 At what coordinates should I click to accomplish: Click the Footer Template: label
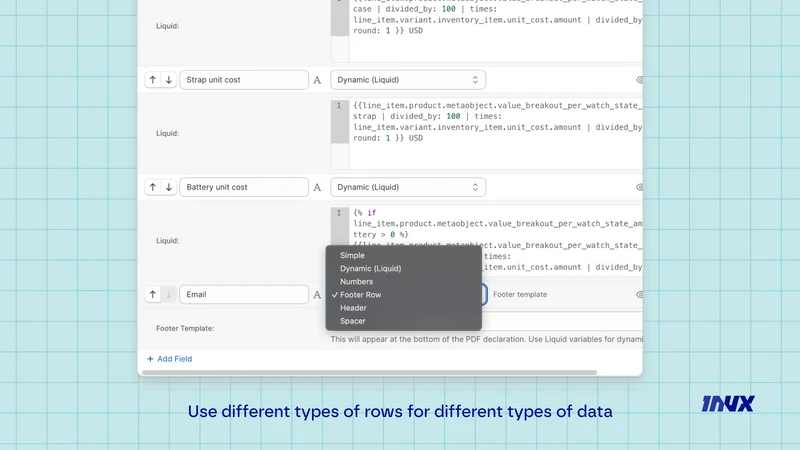[x=185, y=328]
